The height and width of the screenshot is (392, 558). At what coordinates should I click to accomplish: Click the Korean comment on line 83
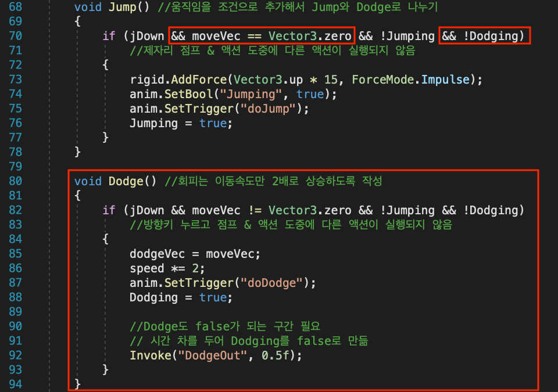(x=291, y=225)
